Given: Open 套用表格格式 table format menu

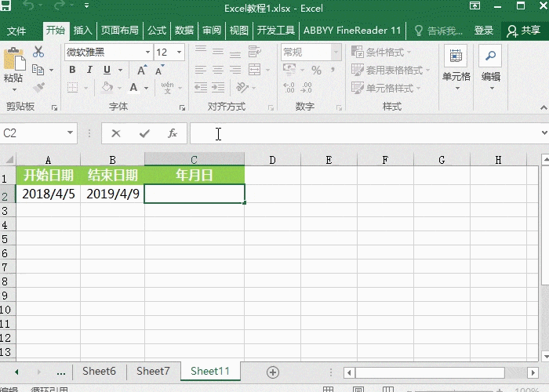Looking at the screenshot, I should point(390,70).
